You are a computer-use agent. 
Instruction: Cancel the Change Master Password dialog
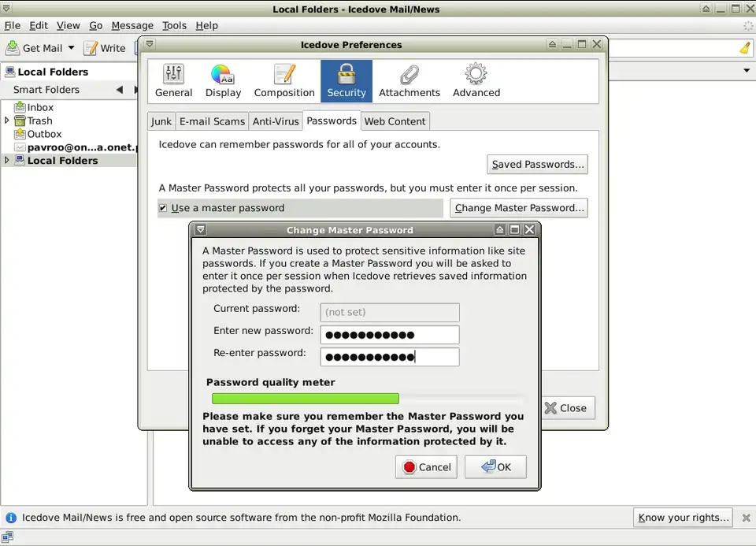point(426,467)
